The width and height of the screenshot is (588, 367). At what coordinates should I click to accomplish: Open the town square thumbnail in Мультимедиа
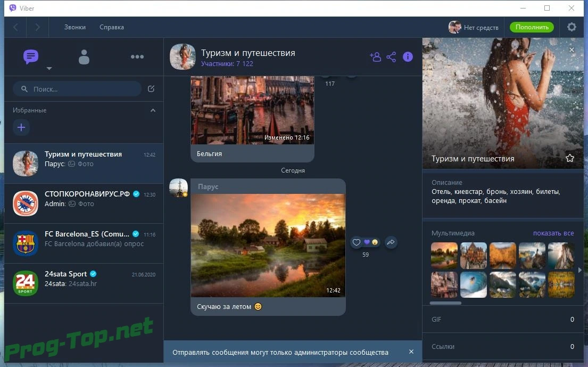point(473,256)
